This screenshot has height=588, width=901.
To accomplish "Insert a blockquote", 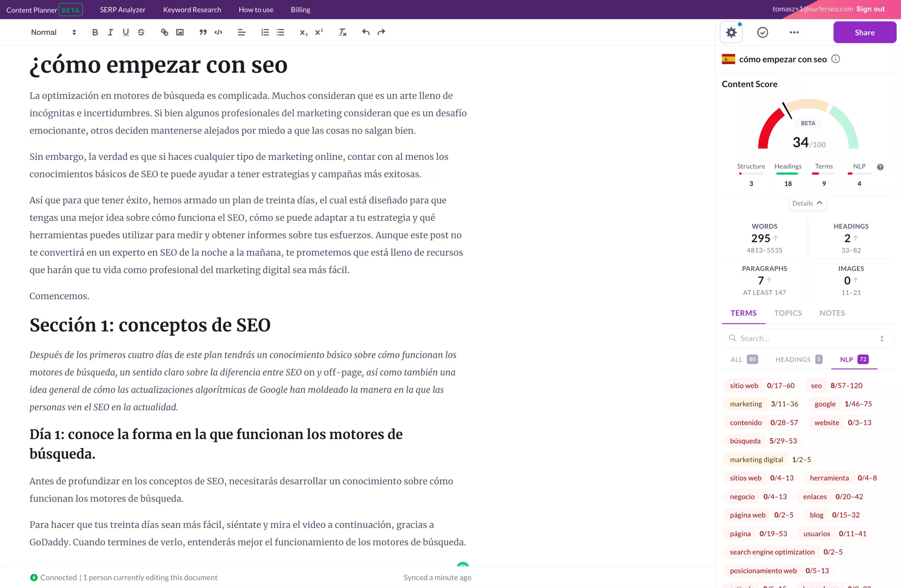I will coord(203,32).
